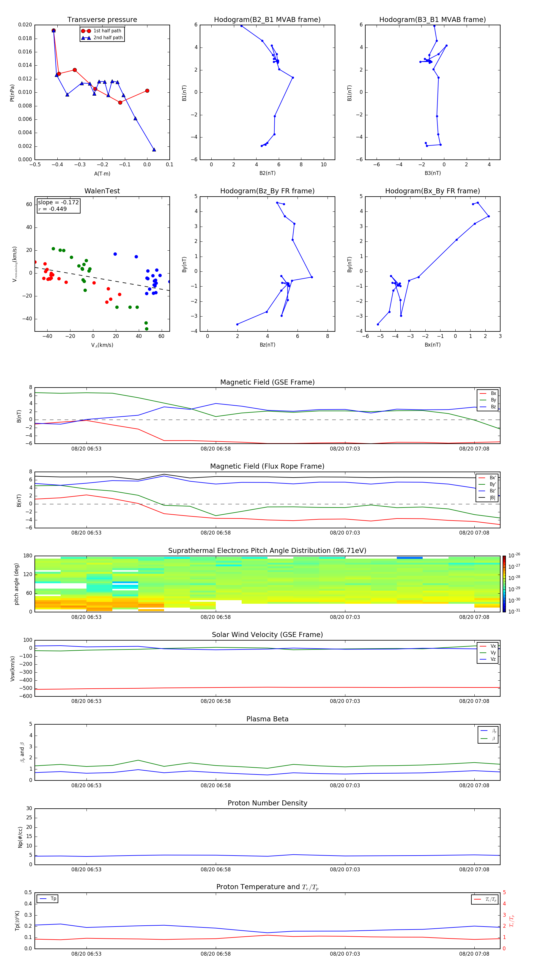Click the colorbar label 10^-26
The image size is (535, 980).
(x=514, y=555)
